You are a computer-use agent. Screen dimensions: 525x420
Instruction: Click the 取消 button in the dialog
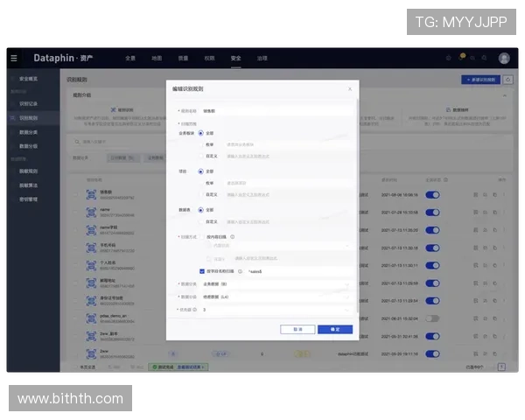coord(297,329)
